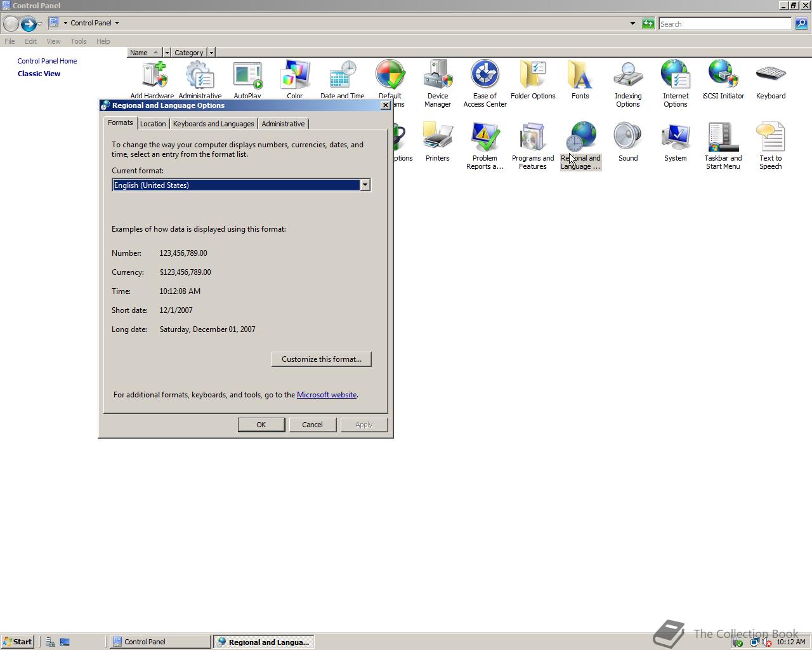Open Problem Reports and Solutions icon

(485, 146)
